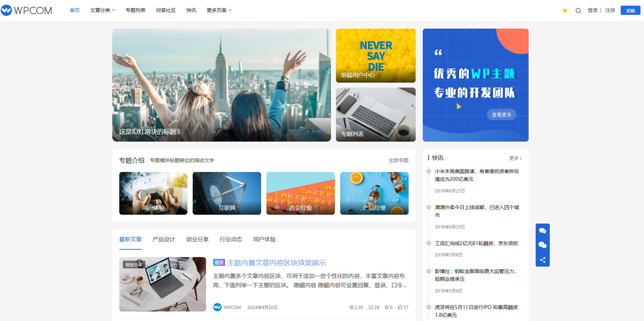Click the article date 2024年4月26日
The width and height of the screenshot is (644, 321).
click(x=263, y=308)
